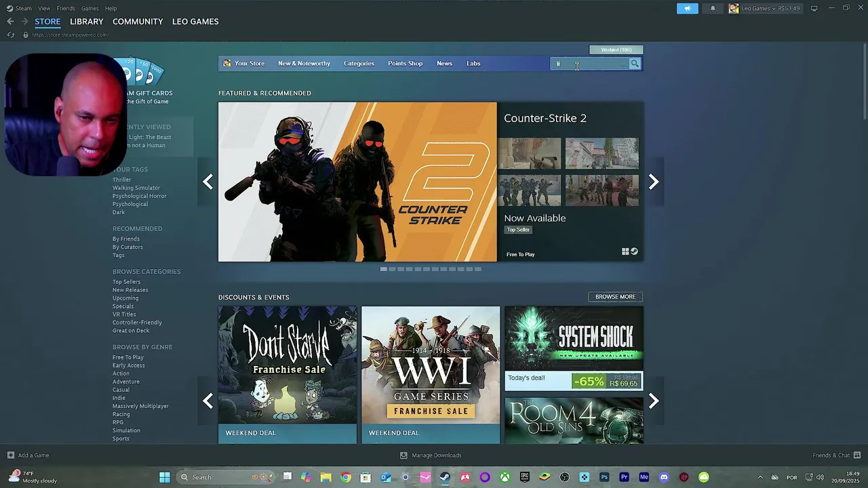Switch to Big Picture mode icon
This screenshot has width=868, height=488.
(814, 8)
